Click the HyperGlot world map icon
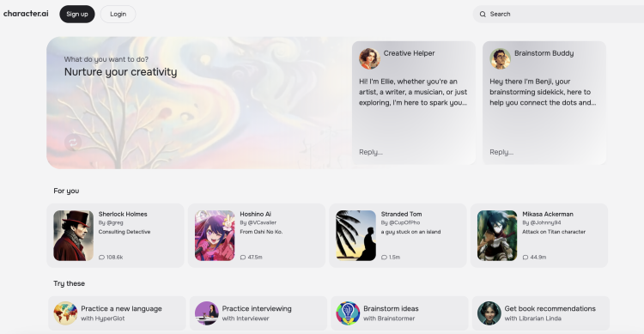The height and width of the screenshot is (334, 644). click(x=65, y=313)
